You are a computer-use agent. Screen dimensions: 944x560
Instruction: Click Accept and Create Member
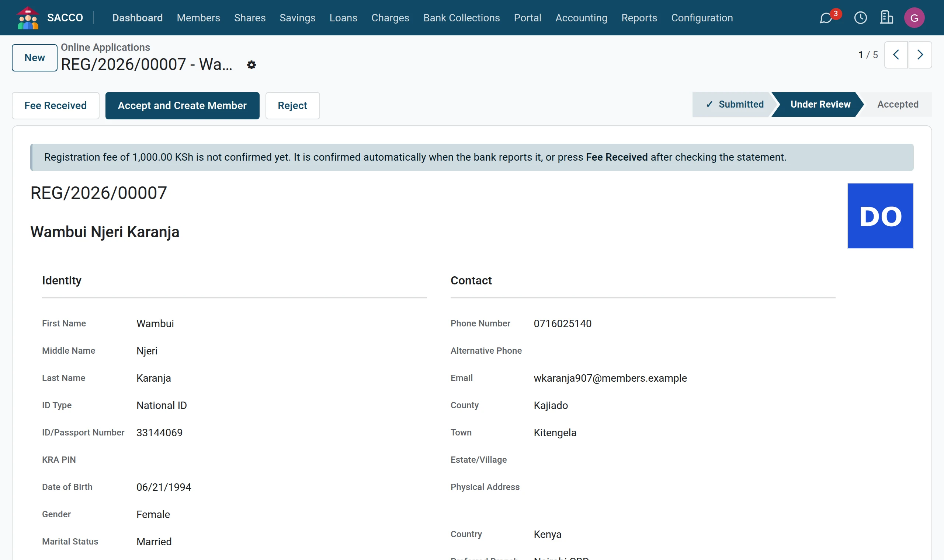tap(182, 106)
